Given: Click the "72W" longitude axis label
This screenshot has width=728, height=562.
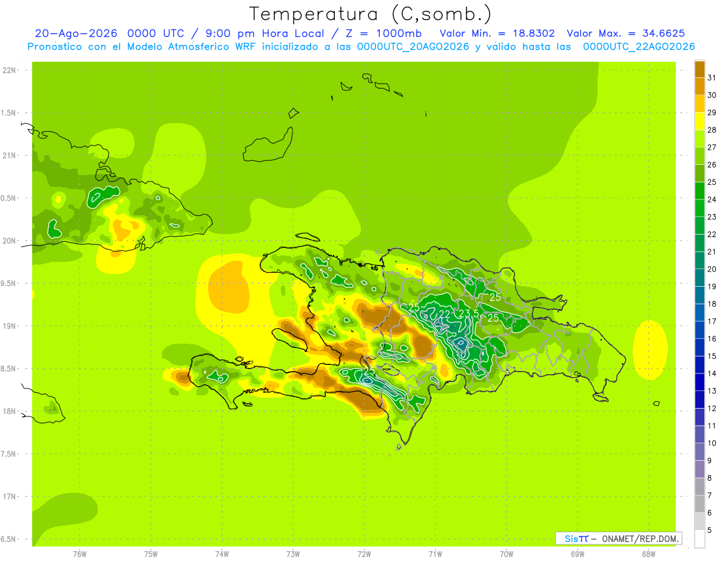Looking at the screenshot, I should (x=364, y=554).
